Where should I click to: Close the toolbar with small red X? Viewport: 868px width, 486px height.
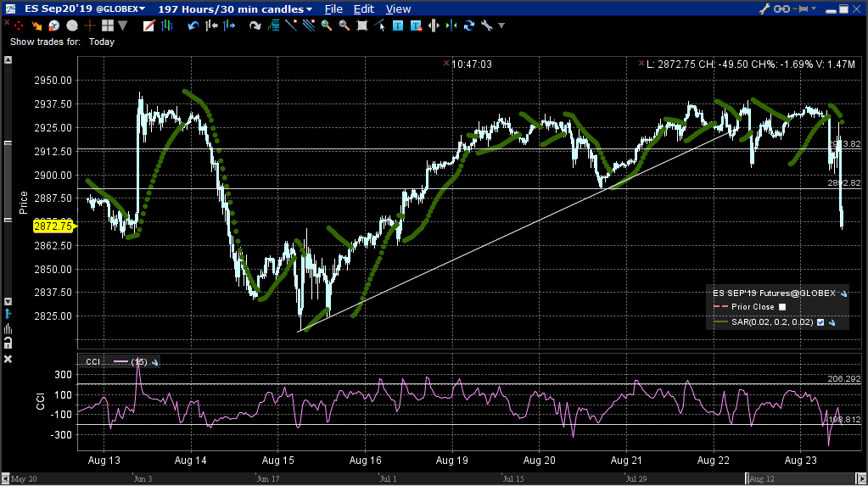7,23
